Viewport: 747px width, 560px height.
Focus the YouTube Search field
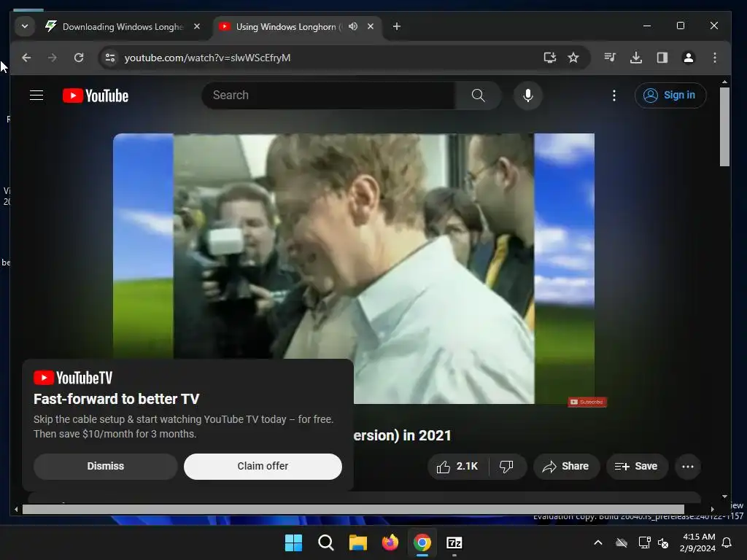pyautogui.click(x=329, y=96)
